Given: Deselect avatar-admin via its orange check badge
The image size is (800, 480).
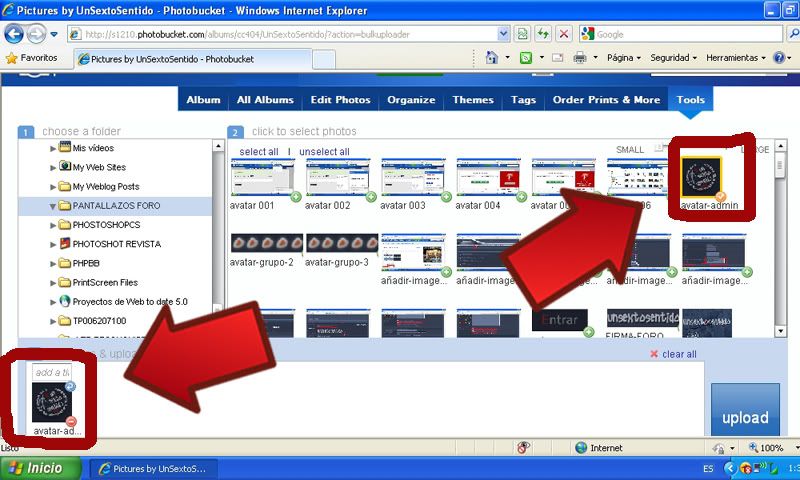Looking at the screenshot, I should (x=720, y=196).
